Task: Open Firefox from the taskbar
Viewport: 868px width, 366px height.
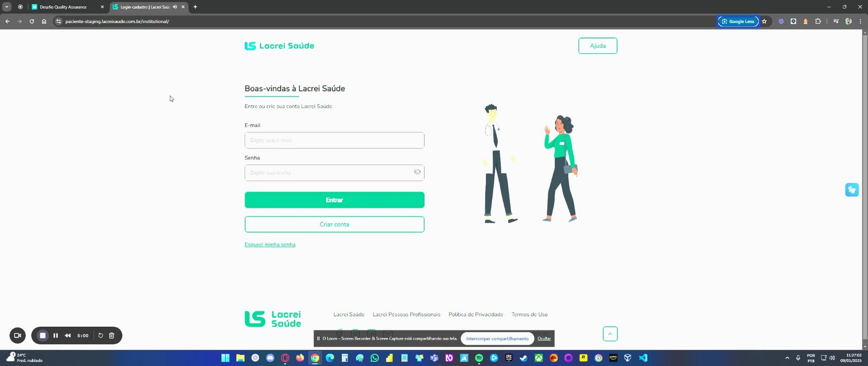Action: 300,358
